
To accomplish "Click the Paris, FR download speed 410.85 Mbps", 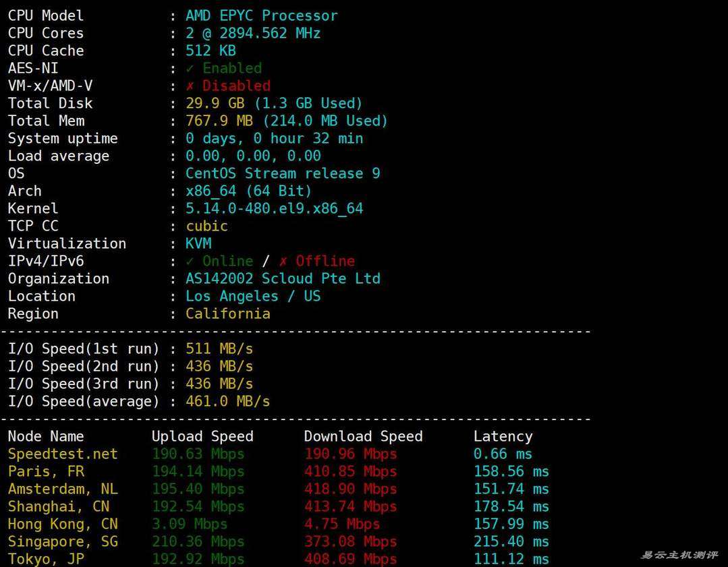I will tap(350, 471).
